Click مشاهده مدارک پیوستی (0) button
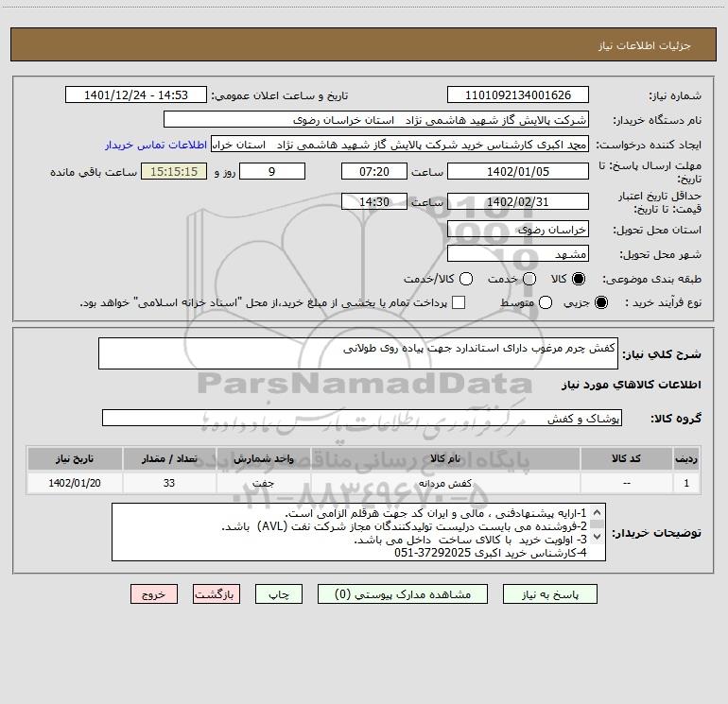Screen dimensions: 728x704 point(403,594)
